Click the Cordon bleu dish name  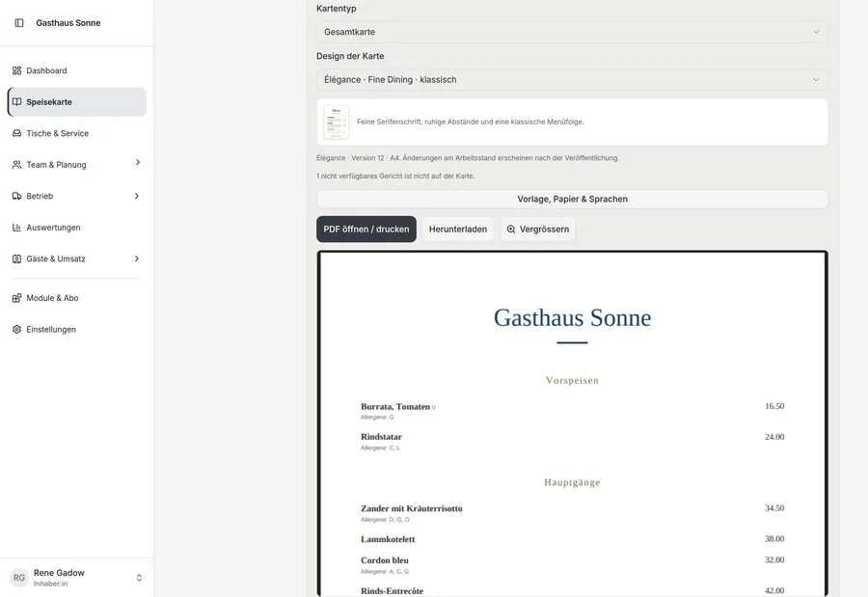tap(384, 560)
